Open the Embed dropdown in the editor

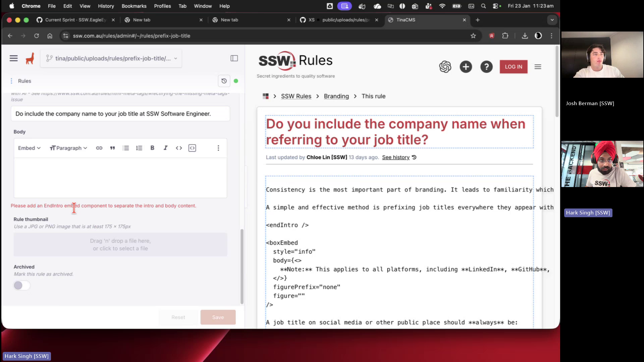[x=29, y=148]
